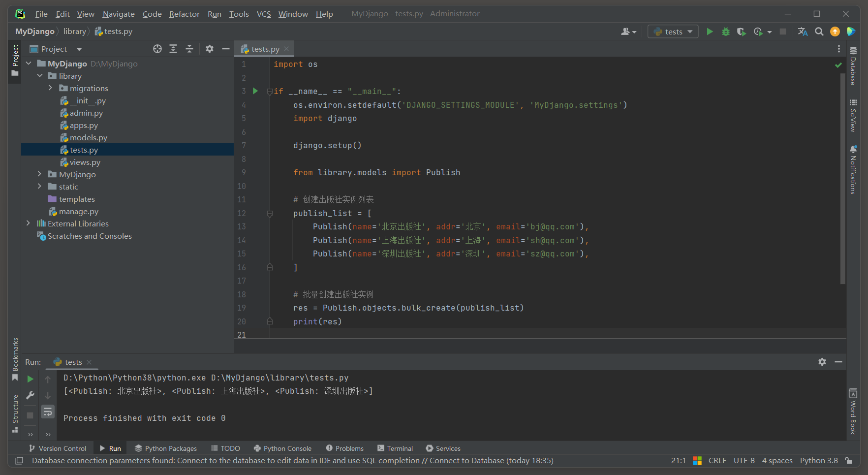Select Scratches and Consoles node
868x475 pixels.
pos(89,236)
